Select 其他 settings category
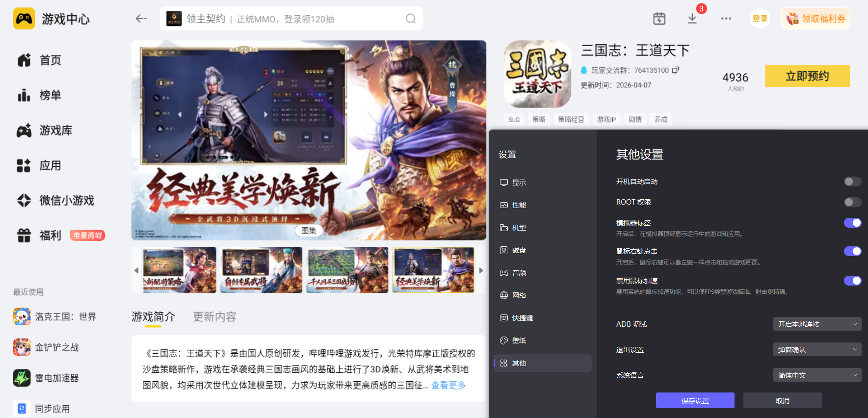 543,363
